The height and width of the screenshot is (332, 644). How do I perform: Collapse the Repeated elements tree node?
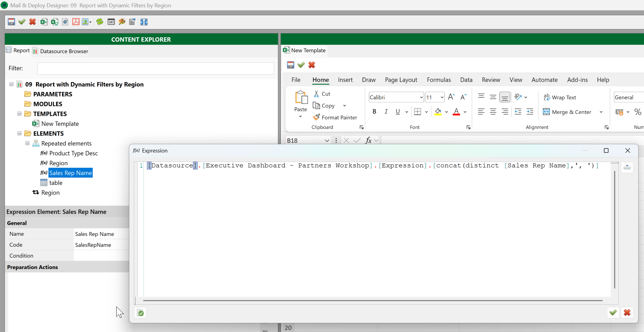pos(27,143)
